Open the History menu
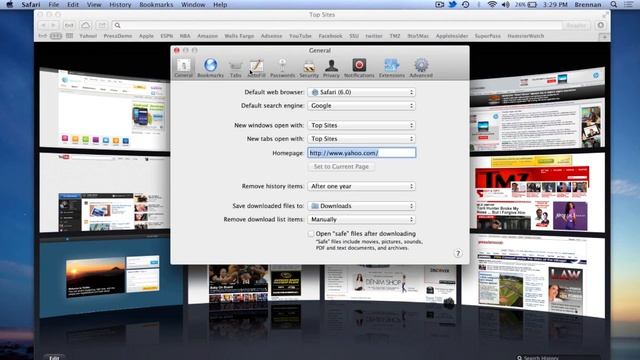The height and width of the screenshot is (360, 640). 120,4
